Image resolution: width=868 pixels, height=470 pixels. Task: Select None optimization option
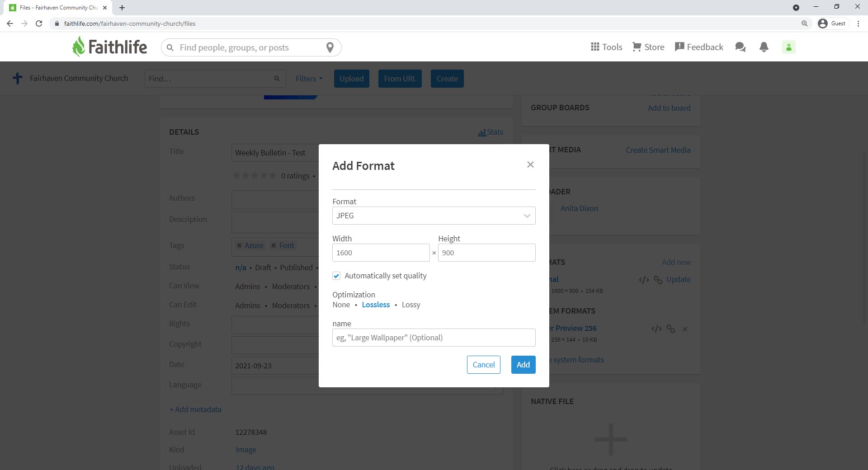coord(341,305)
